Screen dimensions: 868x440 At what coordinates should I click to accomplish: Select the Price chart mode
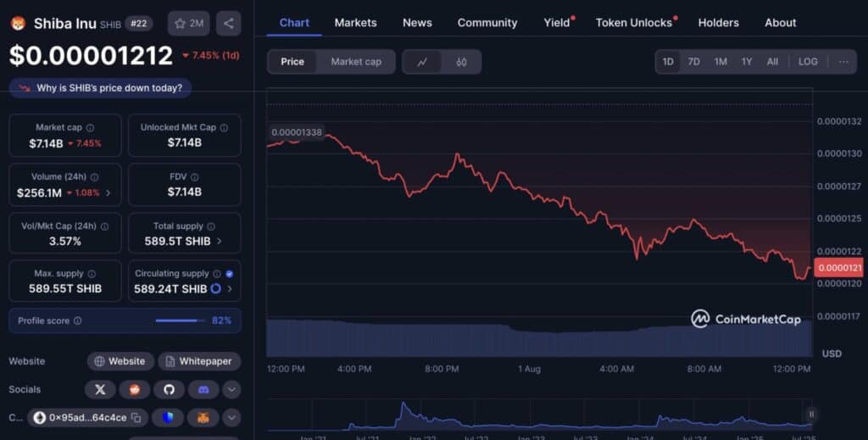[292, 62]
